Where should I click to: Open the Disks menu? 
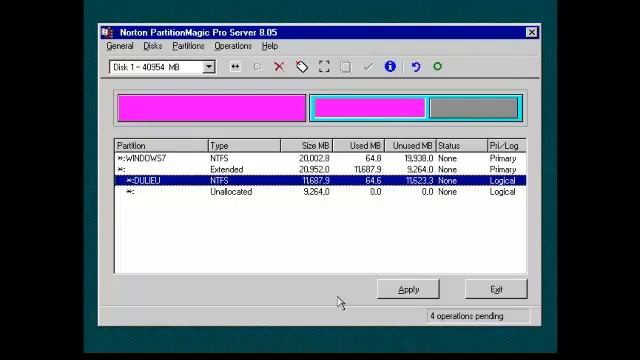153,46
